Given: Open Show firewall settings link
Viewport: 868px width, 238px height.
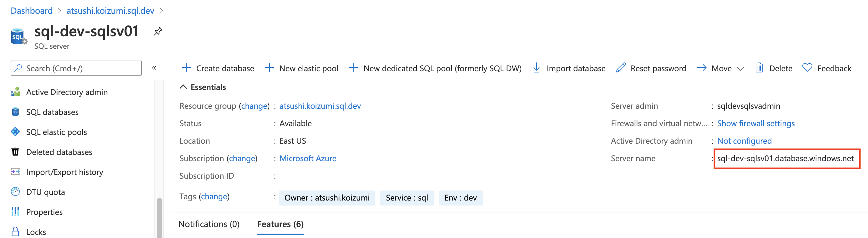Looking at the screenshot, I should click(755, 124).
